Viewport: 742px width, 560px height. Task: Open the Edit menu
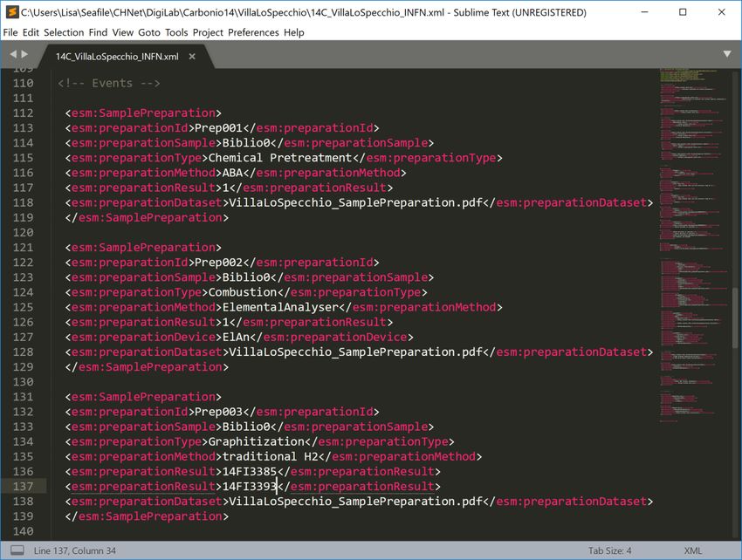click(x=31, y=32)
